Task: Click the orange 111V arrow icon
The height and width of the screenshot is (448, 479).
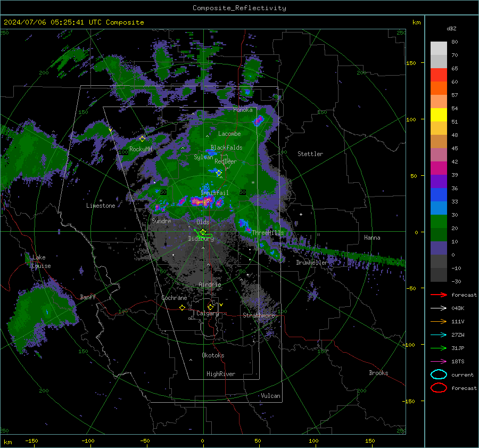Action: coord(439,321)
